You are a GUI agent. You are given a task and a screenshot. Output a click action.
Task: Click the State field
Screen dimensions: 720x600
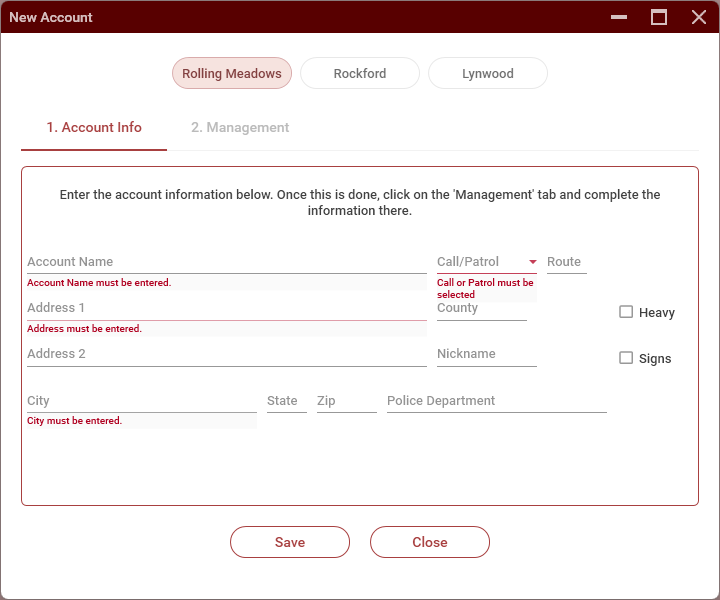coord(286,401)
